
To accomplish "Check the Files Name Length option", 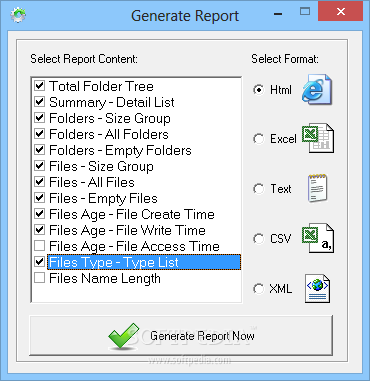I will [39, 278].
